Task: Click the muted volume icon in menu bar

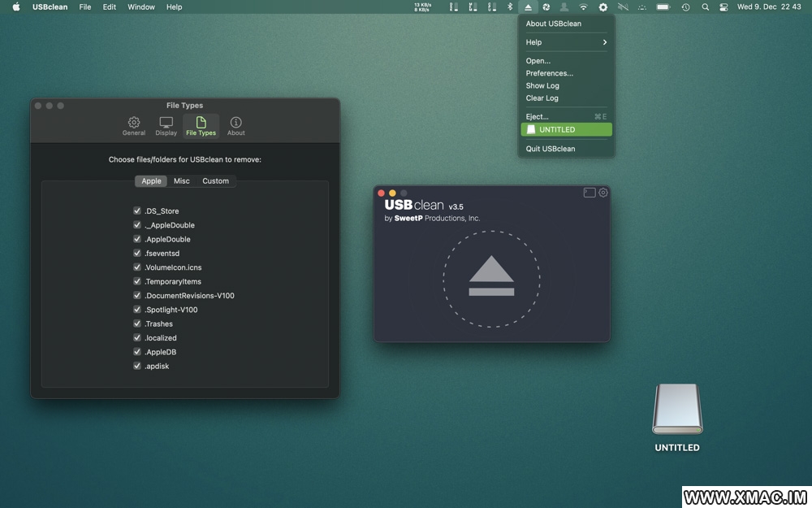Action: (x=623, y=7)
